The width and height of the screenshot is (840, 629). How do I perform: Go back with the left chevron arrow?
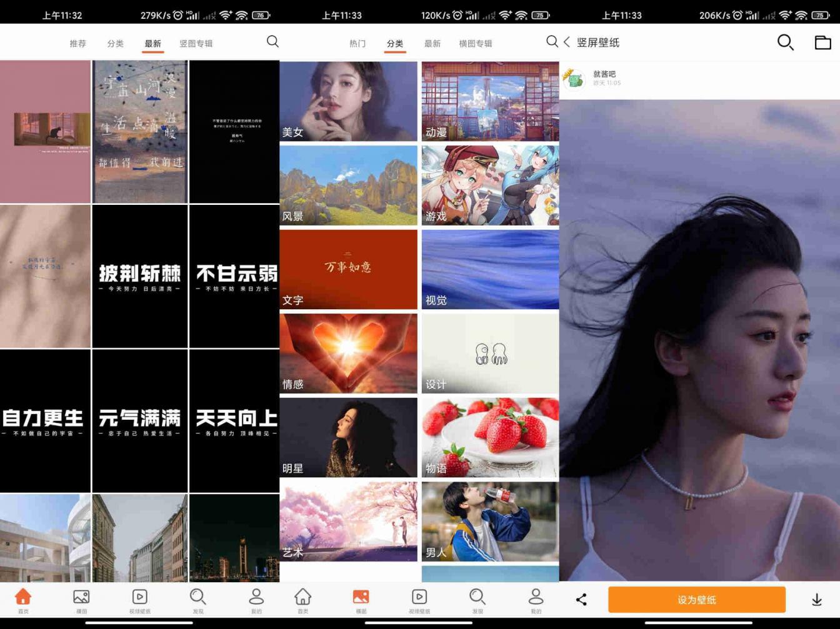click(x=566, y=42)
